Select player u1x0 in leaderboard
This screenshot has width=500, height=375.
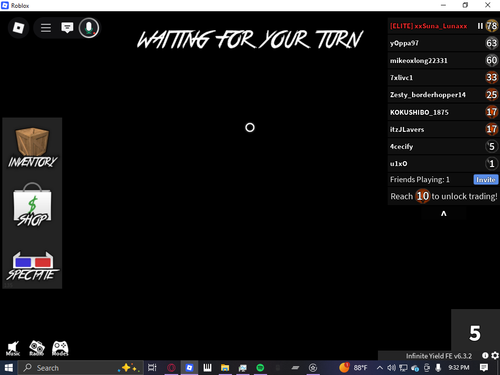[443, 163]
